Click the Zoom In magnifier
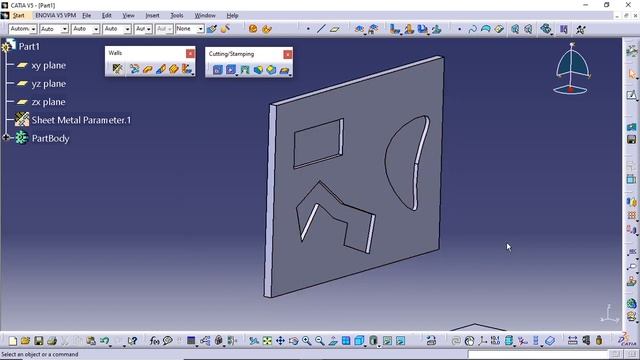Viewport: 640px width, 360px height. [x=306, y=340]
